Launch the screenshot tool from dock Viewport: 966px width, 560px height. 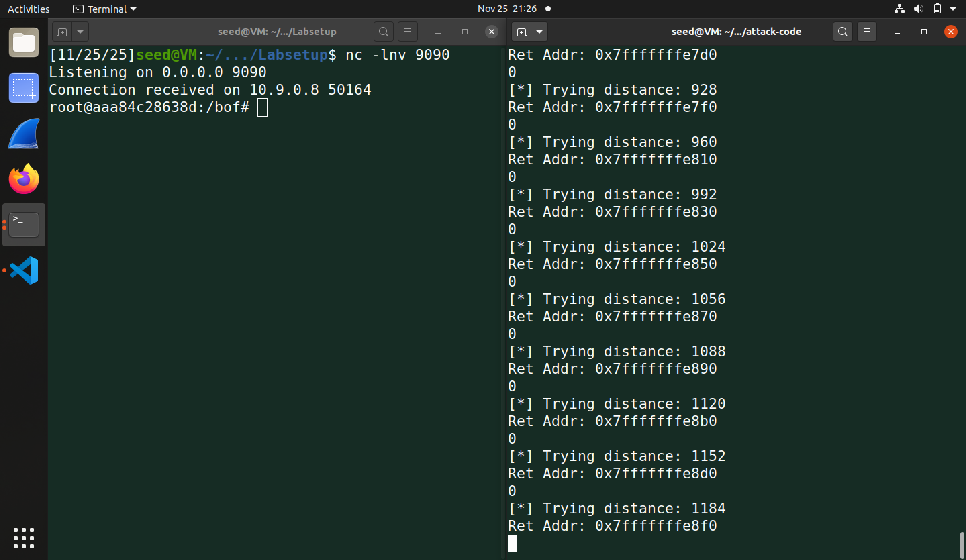point(24,88)
